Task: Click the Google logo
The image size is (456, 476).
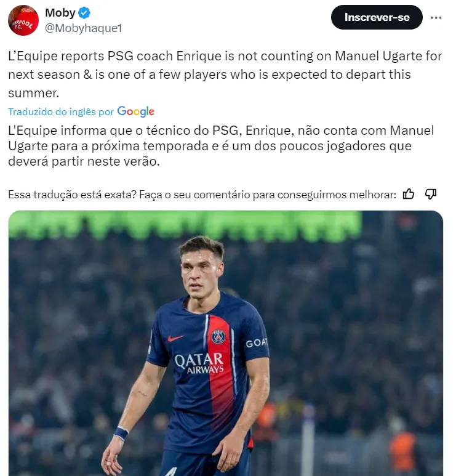Action: 136,111
